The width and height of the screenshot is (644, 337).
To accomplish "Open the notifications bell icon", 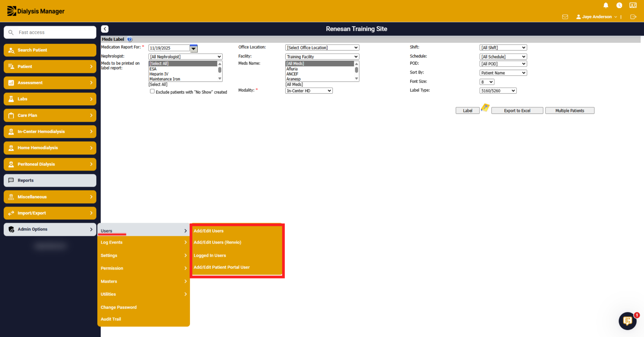I will [606, 5].
